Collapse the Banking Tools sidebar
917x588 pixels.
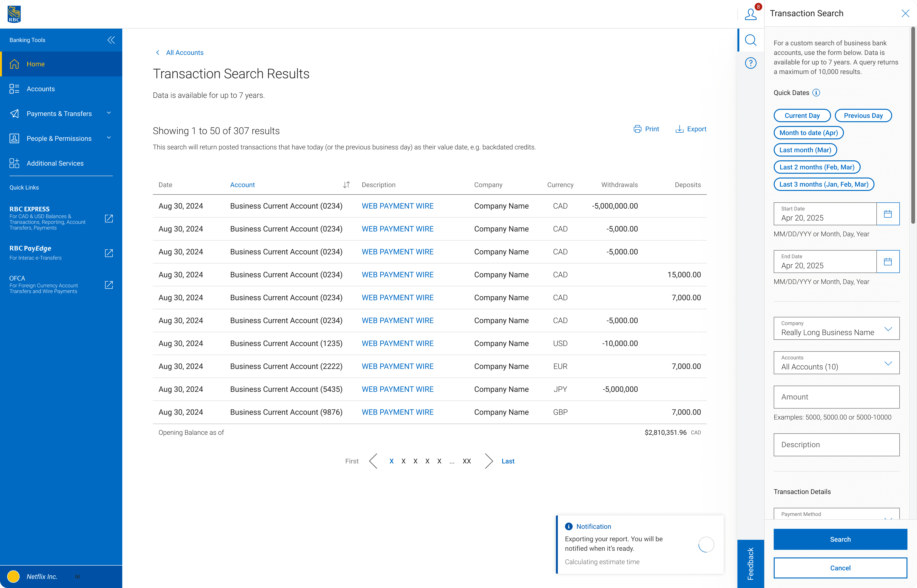coord(111,40)
